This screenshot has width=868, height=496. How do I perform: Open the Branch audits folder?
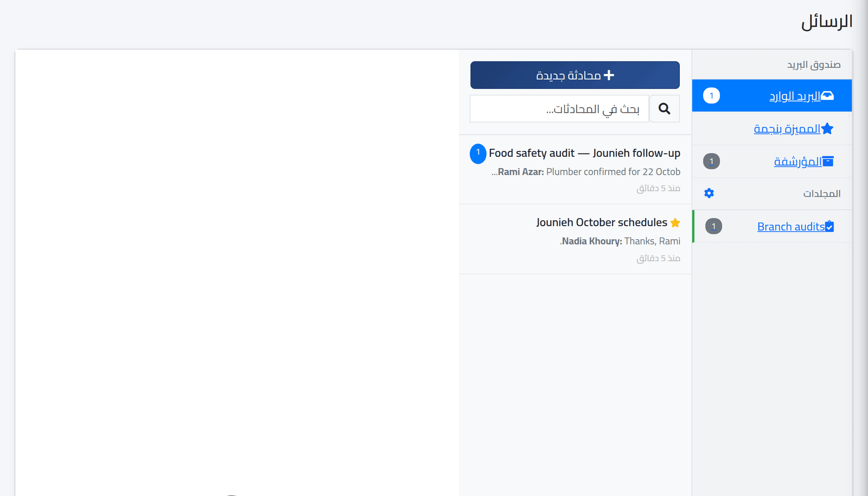click(772, 226)
